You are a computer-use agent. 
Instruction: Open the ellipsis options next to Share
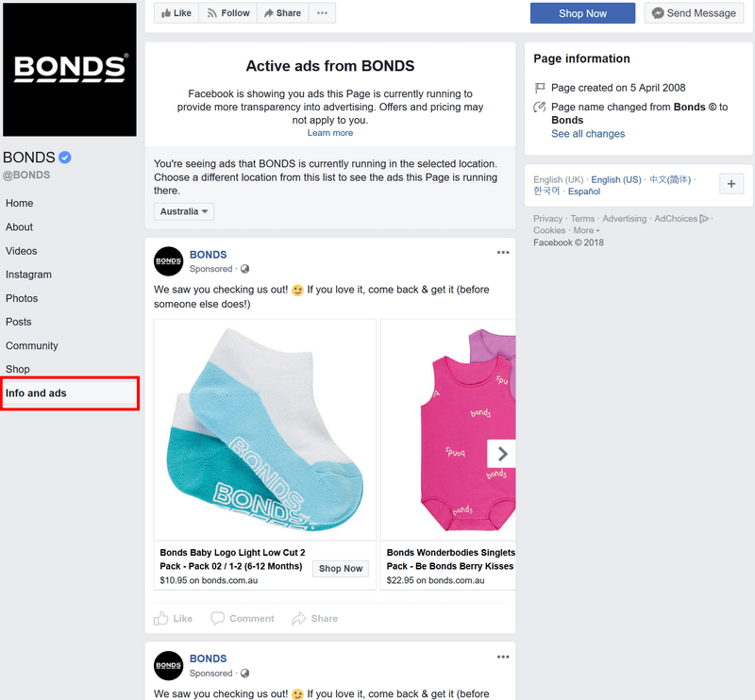(322, 12)
